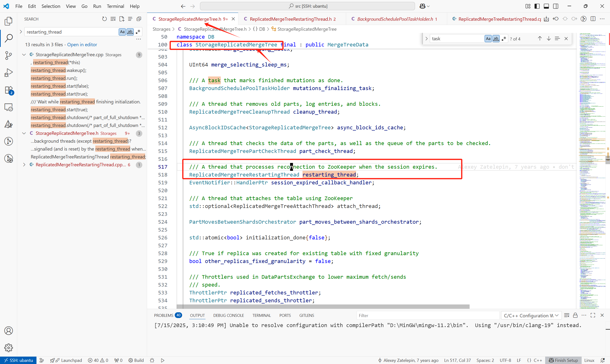Open the CMake view in activity bar
The width and height of the screenshot is (610, 364).
point(8,124)
